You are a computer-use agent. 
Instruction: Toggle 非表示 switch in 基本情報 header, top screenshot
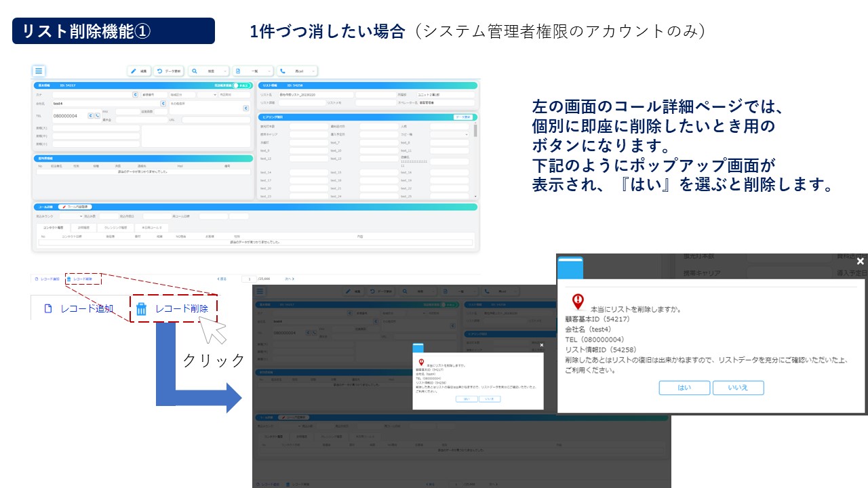(242, 85)
